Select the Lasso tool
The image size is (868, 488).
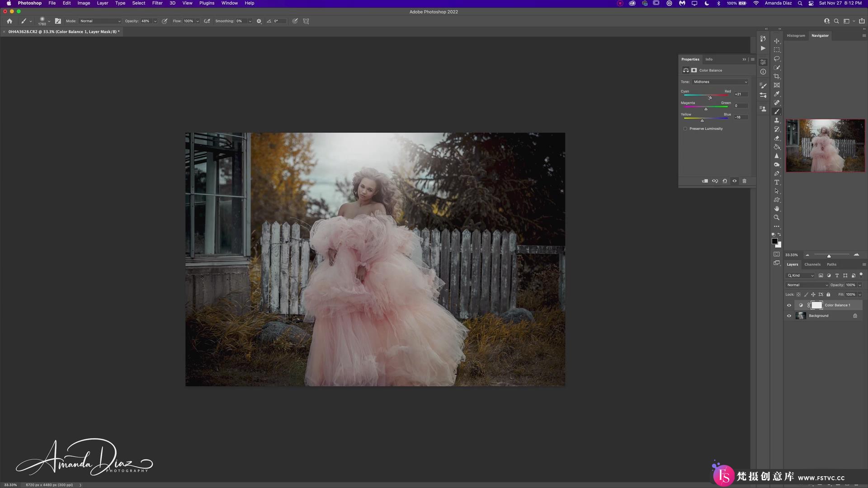[x=777, y=59]
